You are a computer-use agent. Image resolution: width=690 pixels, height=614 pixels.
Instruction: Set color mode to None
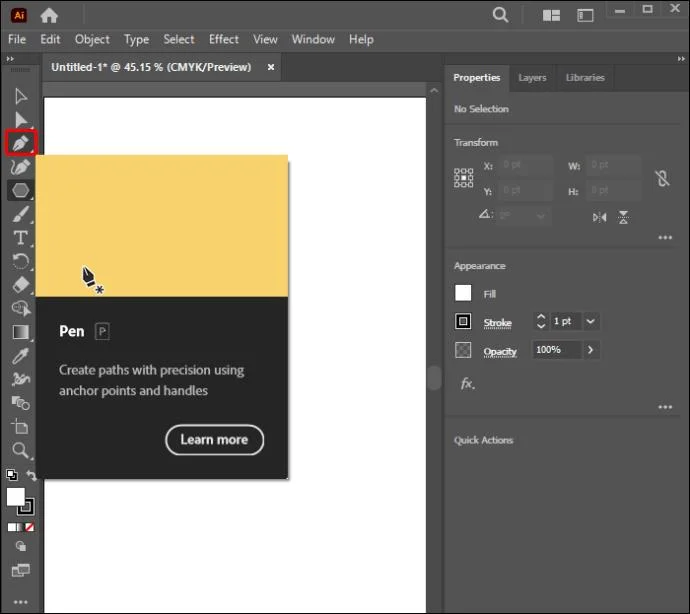tap(29, 527)
